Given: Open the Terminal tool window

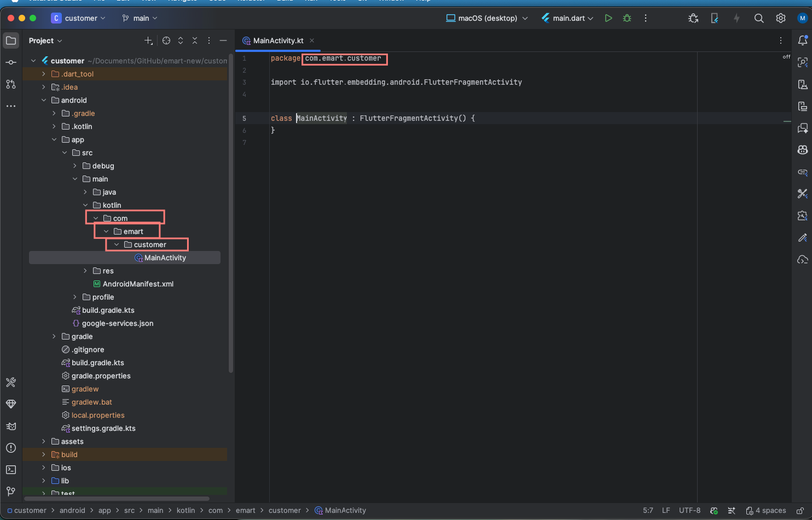Looking at the screenshot, I should 11,470.
